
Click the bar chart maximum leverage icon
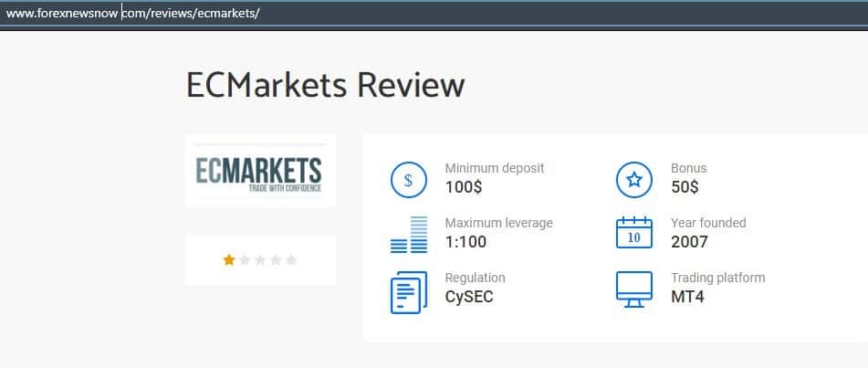click(x=409, y=235)
